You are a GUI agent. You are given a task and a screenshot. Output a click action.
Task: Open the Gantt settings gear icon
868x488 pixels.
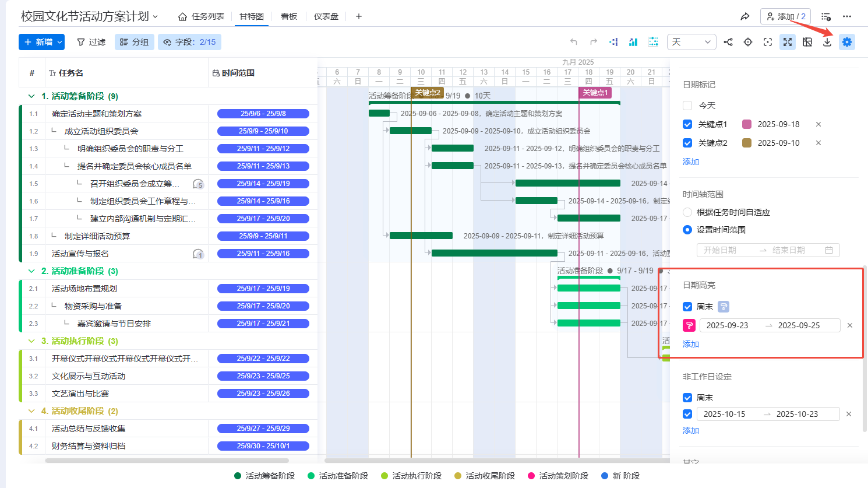tap(846, 42)
